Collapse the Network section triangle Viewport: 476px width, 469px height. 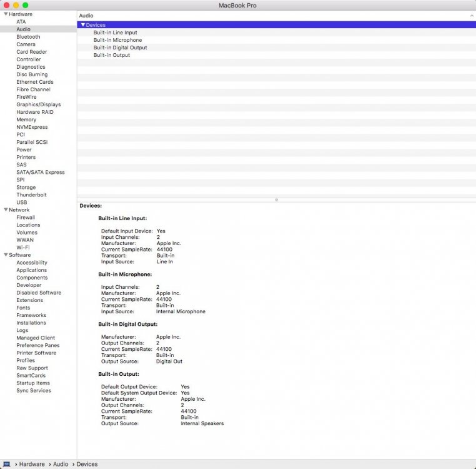point(6,209)
